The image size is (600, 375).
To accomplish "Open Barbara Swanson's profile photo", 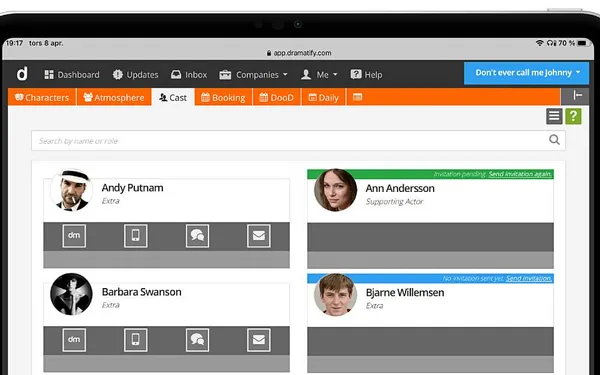I will 71,294.
